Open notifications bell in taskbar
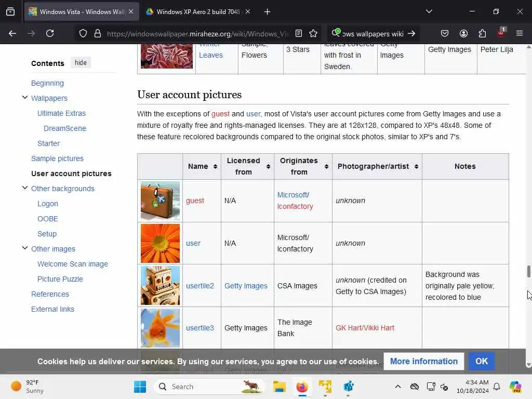Viewport: 532px width, 399px height. point(496,387)
